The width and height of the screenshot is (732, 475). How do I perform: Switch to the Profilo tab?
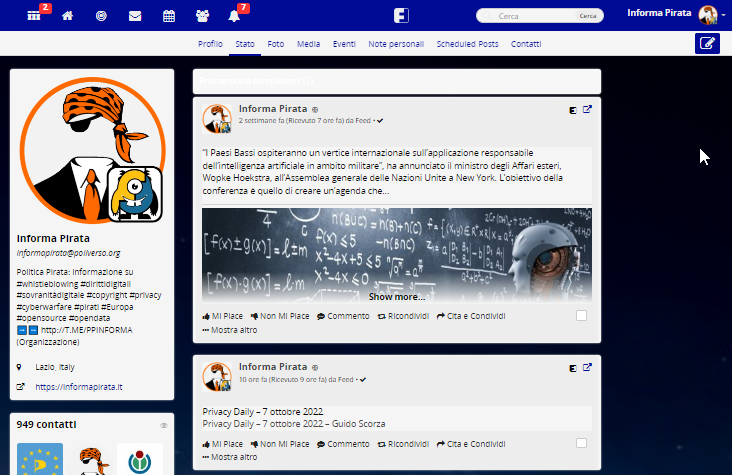[210, 44]
